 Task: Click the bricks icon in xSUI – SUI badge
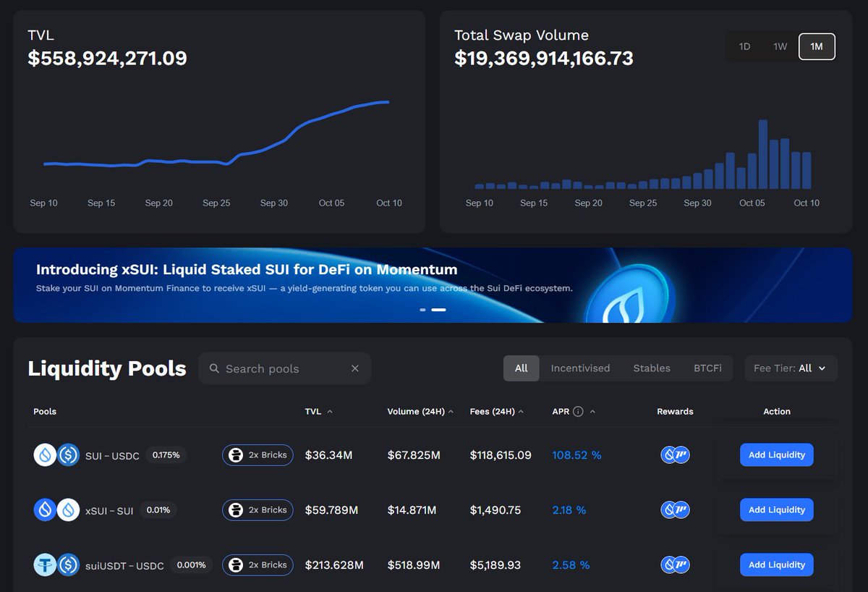coord(234,509)
